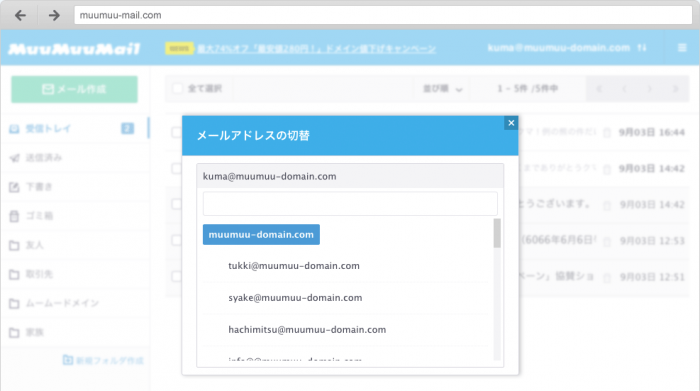Check the checkbox of the 12:53 mail
Screen dimensions: 700x391
[x=176, y=240]
